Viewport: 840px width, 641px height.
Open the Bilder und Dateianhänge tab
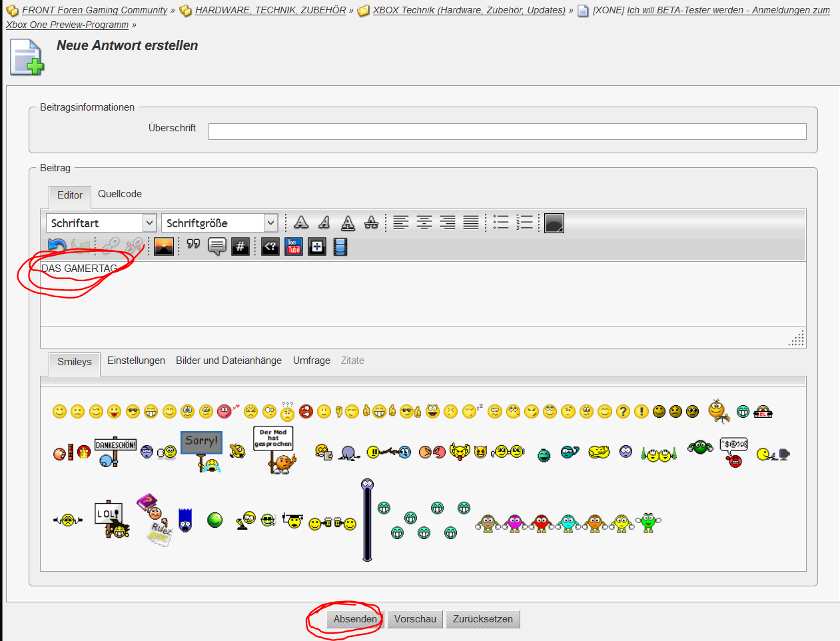pyautogui.click(x=228, y=360)
